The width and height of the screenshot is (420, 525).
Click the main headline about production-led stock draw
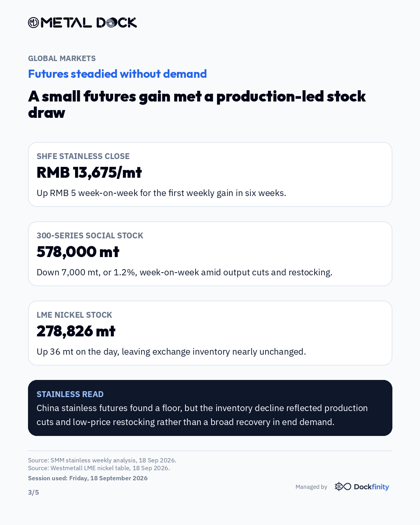coord(197,104)
